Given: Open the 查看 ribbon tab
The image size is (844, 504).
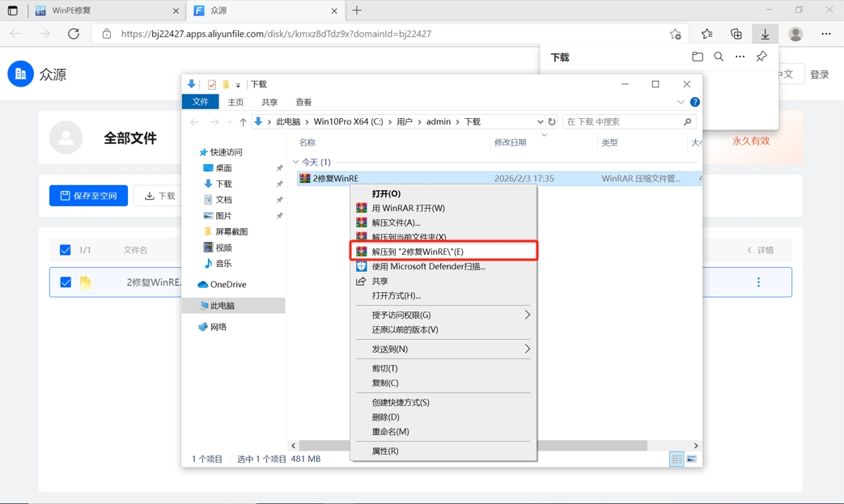Looking at the screenshot, I should point(303,103).
